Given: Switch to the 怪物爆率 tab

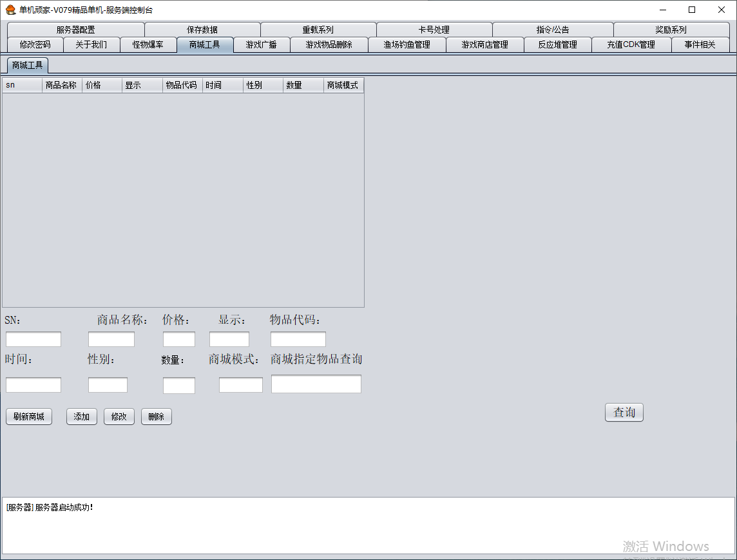Looking at the screenshot, I should [x=148, y=44].
